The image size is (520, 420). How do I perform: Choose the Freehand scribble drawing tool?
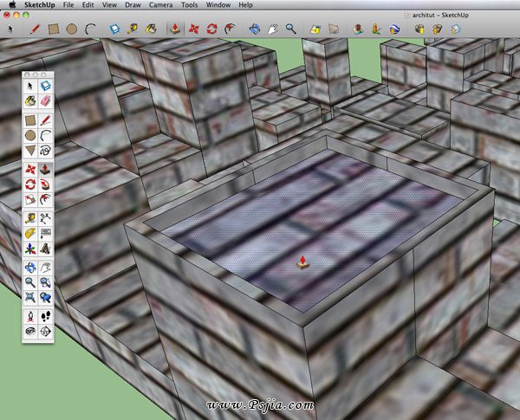point(46,151)
